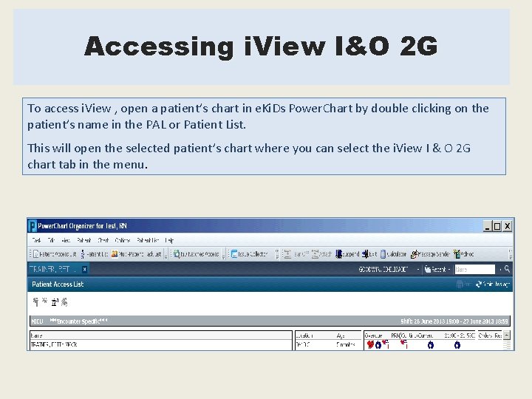Click the Overdue column header

pyautogui.click(x=373, y=335)
